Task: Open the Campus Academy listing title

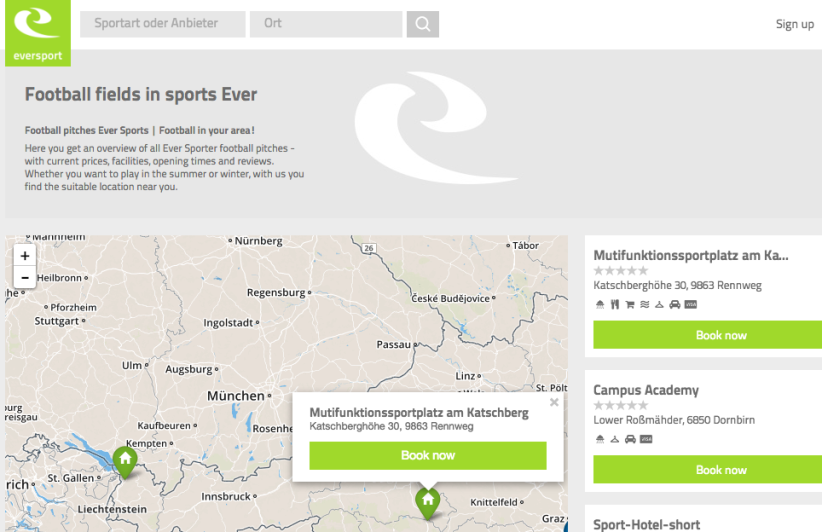Action: 646,390
